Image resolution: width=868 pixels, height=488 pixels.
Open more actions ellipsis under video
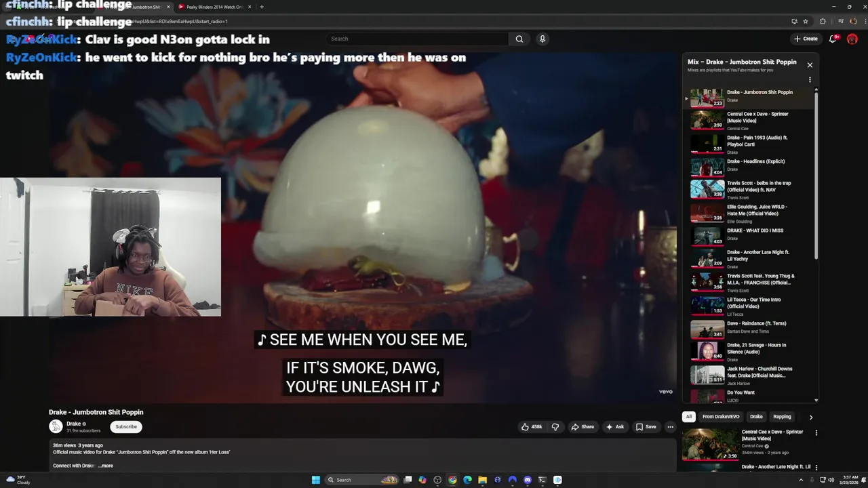[x=670, y=427]
